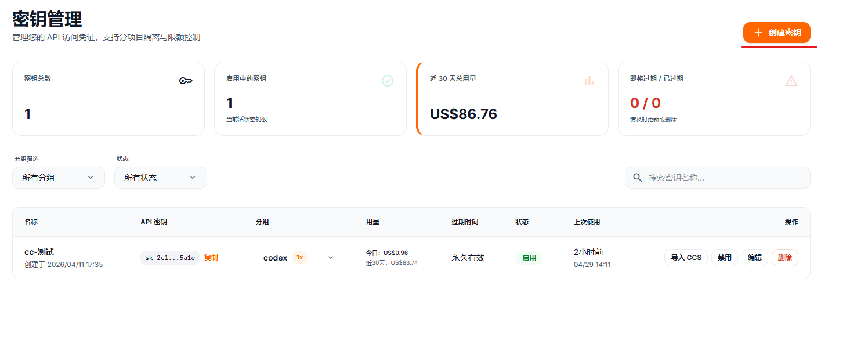The width and height of the screenshot is (868, 346).
Task: Focus the 搜索密钥名称 input field
Action: coord(717,178)
